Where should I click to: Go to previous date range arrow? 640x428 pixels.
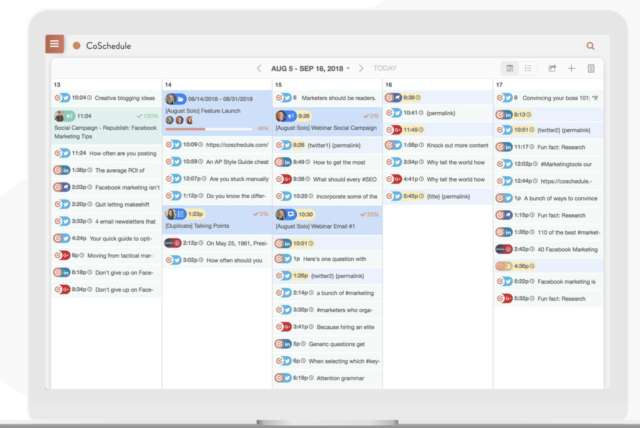click(x=259, y=68)
